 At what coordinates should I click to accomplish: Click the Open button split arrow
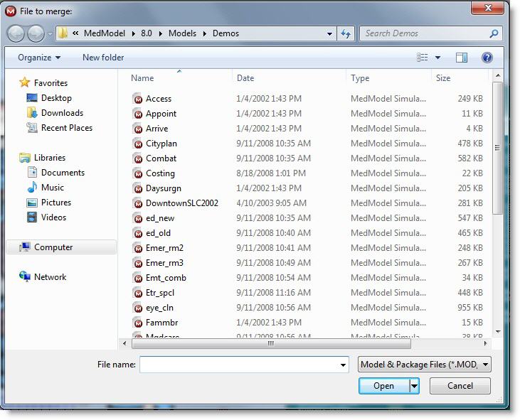415,386
